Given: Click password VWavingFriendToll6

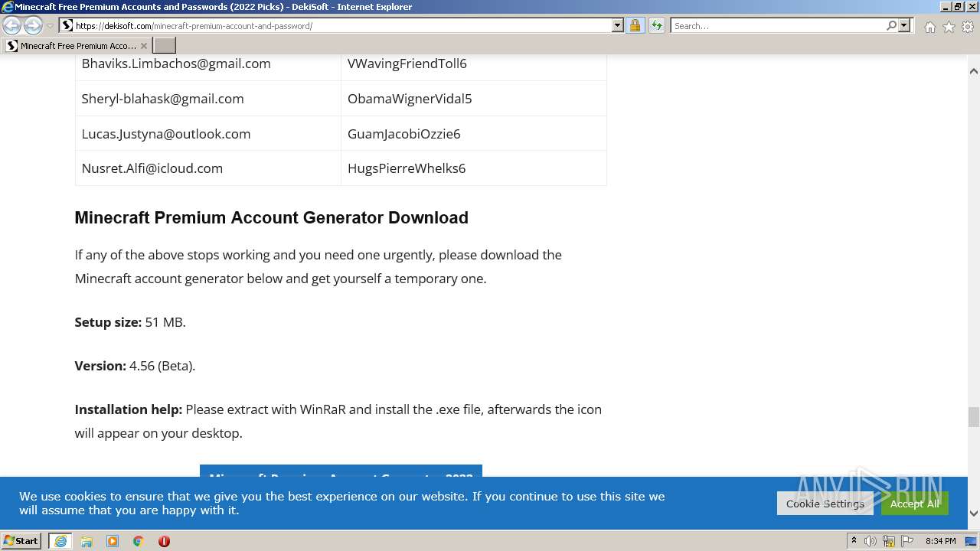Looking at the screenshot, I should coord(407,64).
